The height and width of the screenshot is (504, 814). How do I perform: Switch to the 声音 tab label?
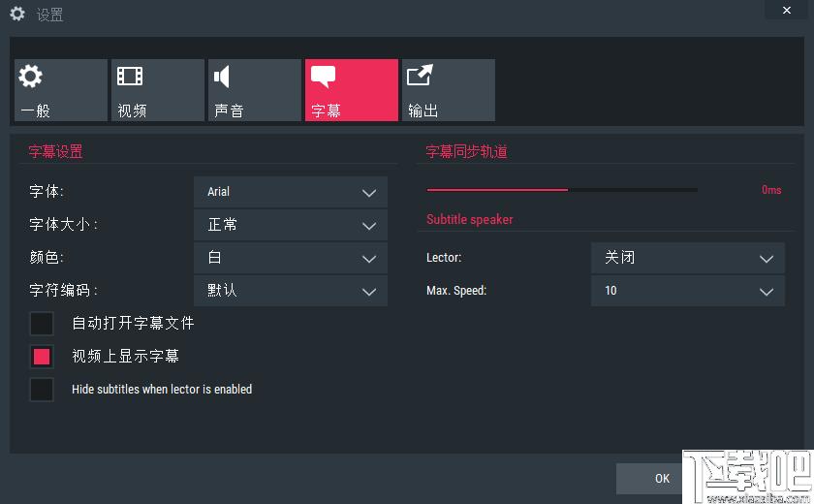pyautogui.click(x=229, y=110)
